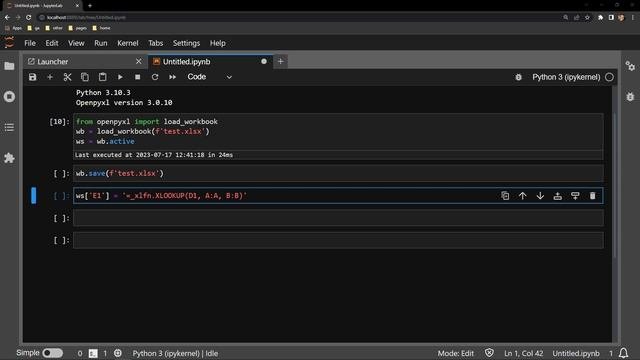Open the Help menu
This screenshot has height=360, width=640.
point(218,43)
